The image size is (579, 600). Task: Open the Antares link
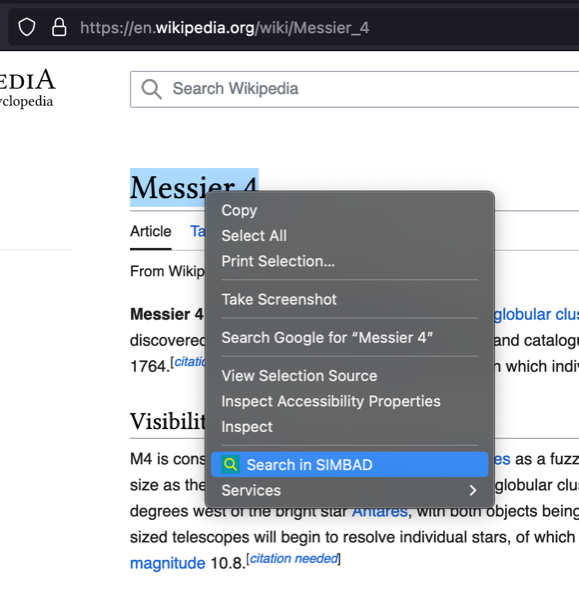(380, 512)
